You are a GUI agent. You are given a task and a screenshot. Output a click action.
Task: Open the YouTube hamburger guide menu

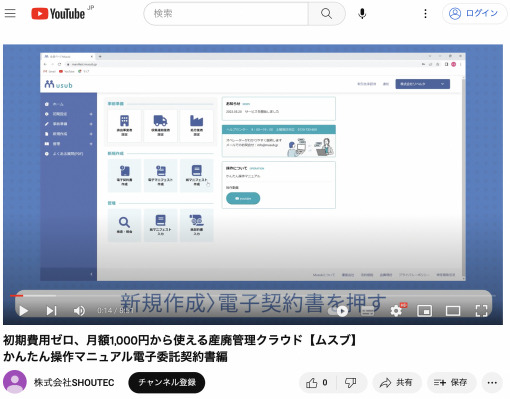(x=10, y=13)
